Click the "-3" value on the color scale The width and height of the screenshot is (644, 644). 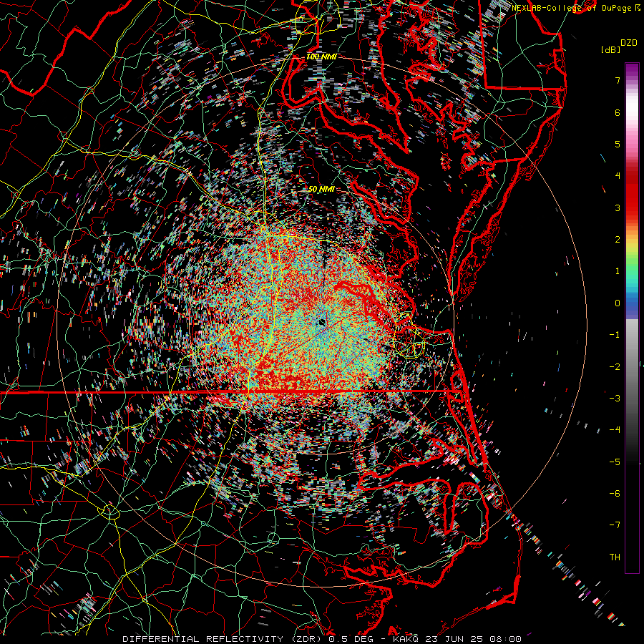tap(615, 399)
